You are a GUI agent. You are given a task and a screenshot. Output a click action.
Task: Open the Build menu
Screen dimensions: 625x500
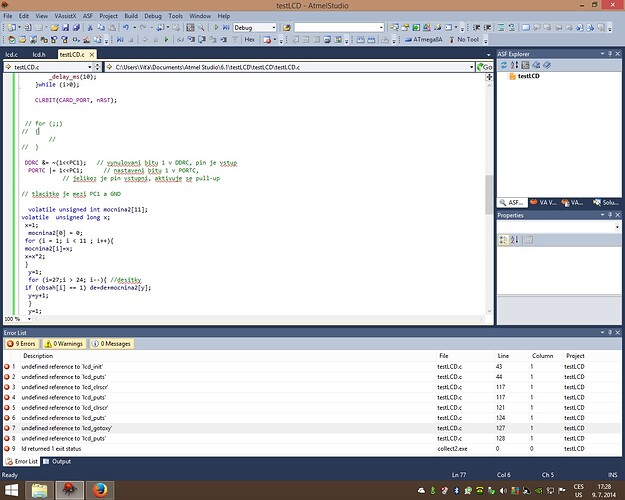[131, 16]
